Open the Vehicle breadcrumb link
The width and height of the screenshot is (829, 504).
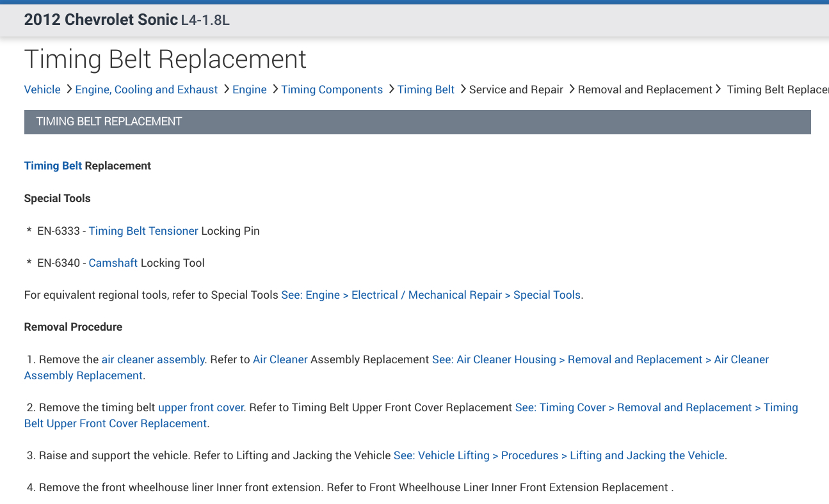pyautogui.click(x=42, y=90)
